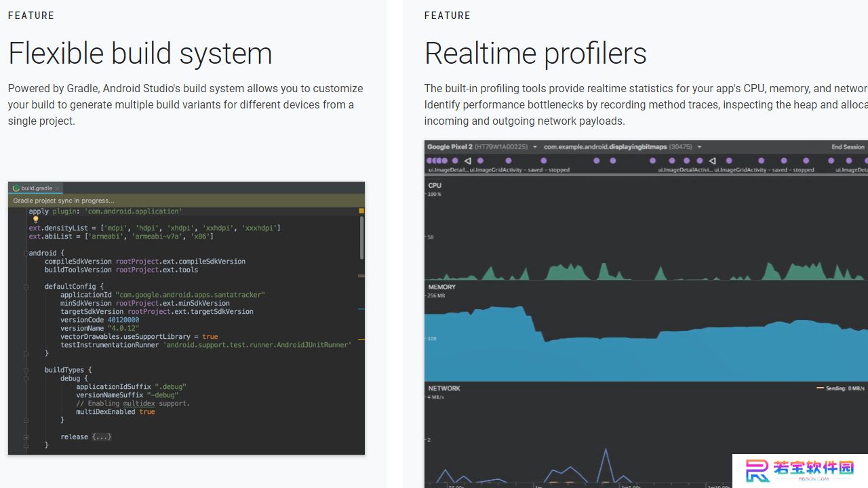Click the apply plugin line
The image size is (868, 488).
click(105, 211)
